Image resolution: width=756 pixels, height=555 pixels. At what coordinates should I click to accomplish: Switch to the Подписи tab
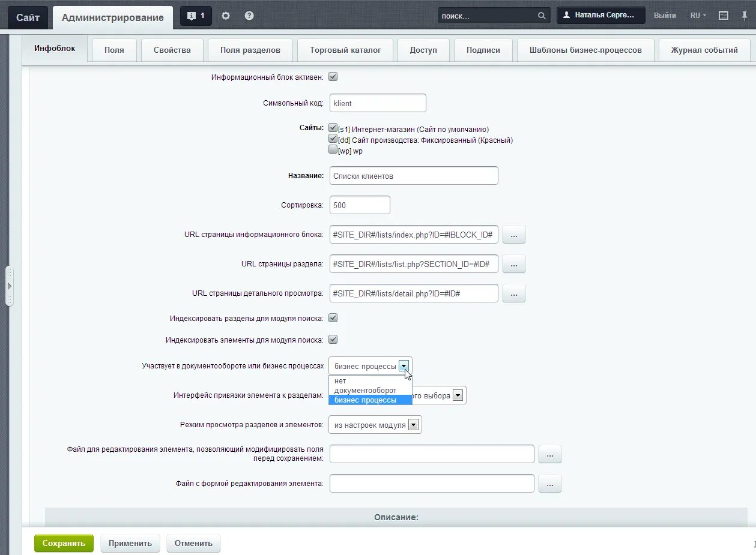[x=483, y=50]
